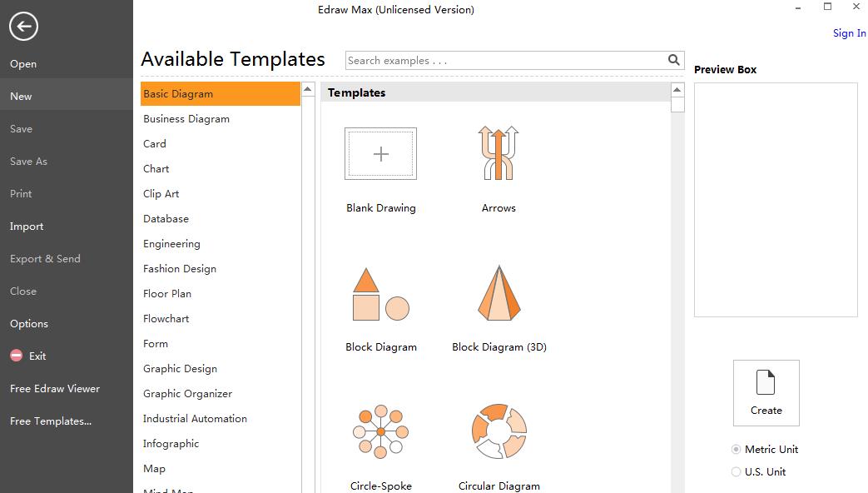The width and height of the screenshot is (868, 493).
Task: Select U.S. Unit radio button
Action: click(736, 472)
